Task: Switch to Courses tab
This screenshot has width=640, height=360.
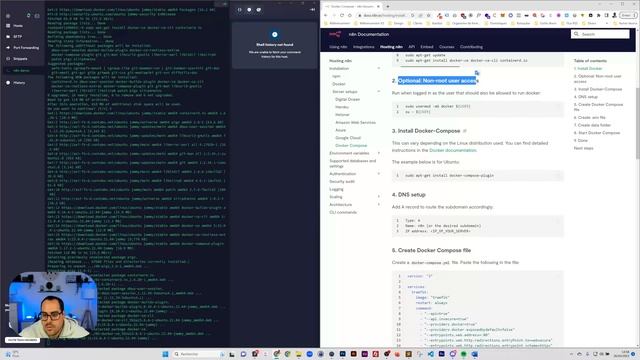Action: 447,47
